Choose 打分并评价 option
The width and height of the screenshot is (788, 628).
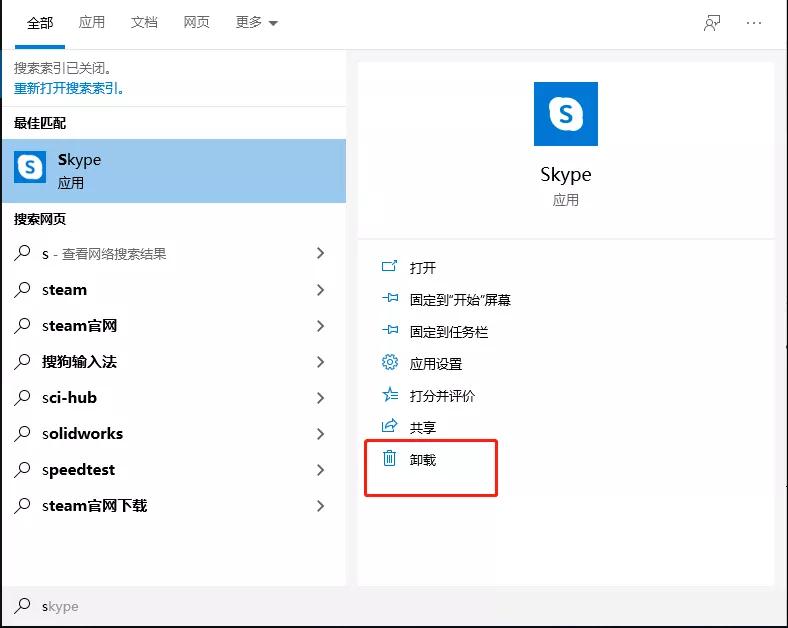(442, 396)
